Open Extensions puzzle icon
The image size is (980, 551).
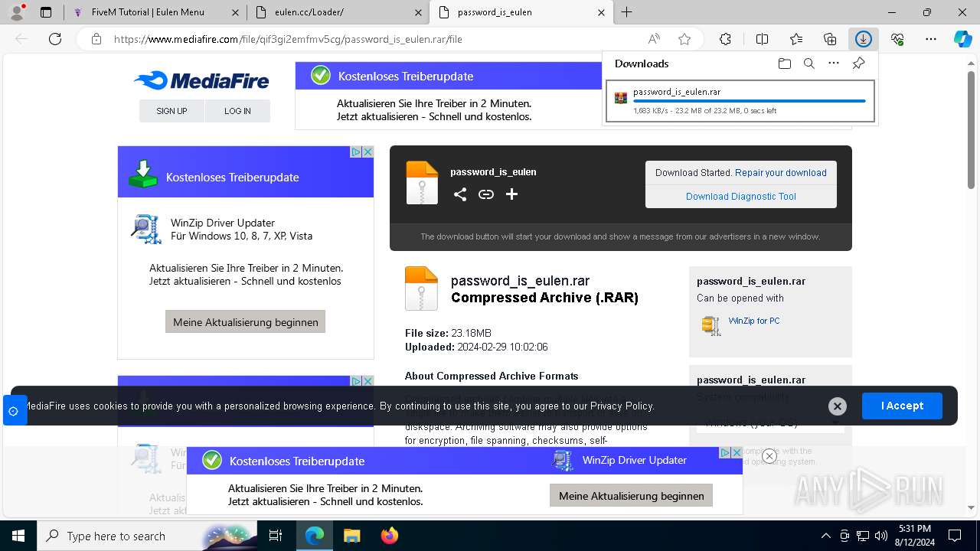point(725,39)
